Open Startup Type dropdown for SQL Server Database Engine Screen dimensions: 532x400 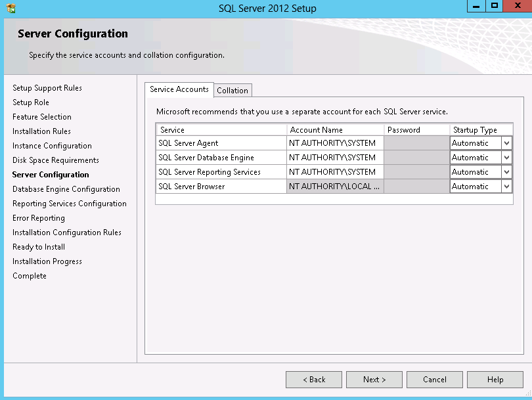[506, 158]
